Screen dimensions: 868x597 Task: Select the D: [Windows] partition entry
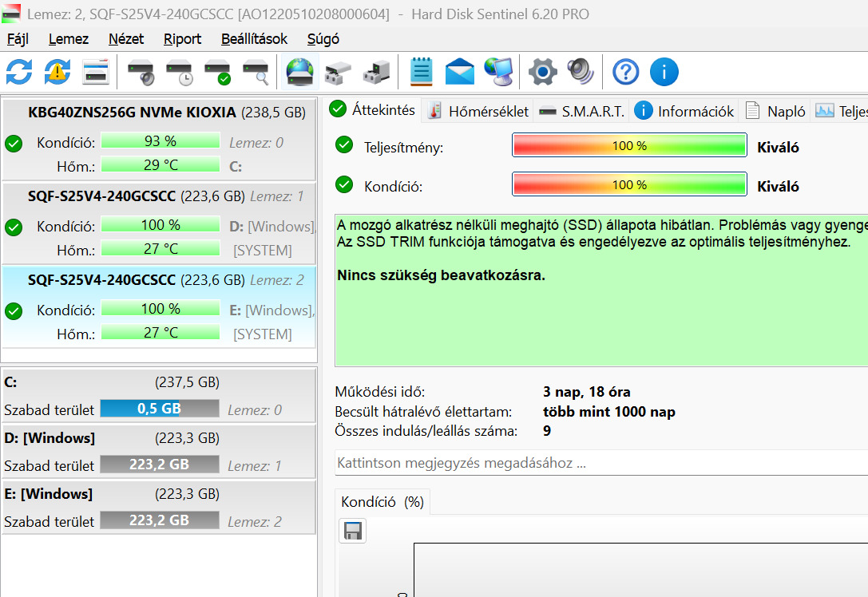[x=160, y=451]
